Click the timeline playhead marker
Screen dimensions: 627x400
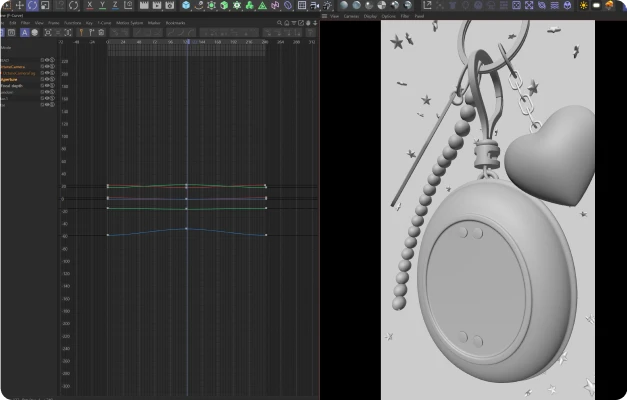point(187,42)
